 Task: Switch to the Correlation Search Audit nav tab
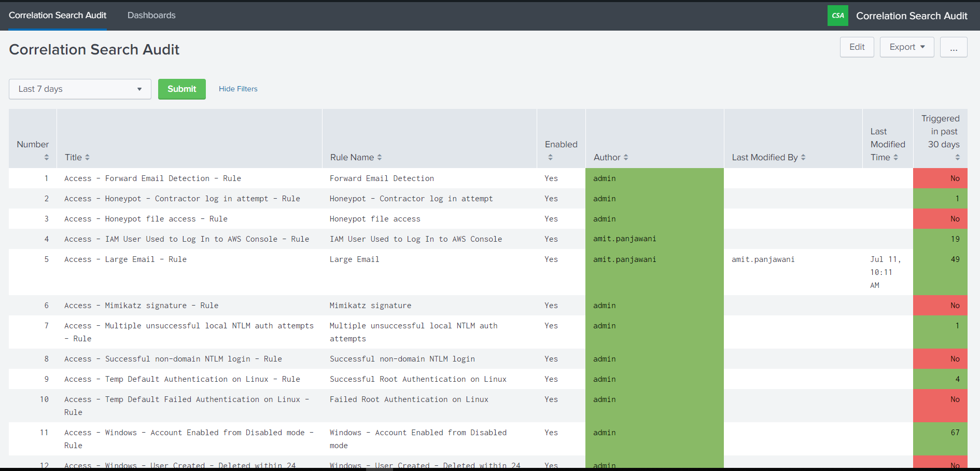tap(58, 16)
